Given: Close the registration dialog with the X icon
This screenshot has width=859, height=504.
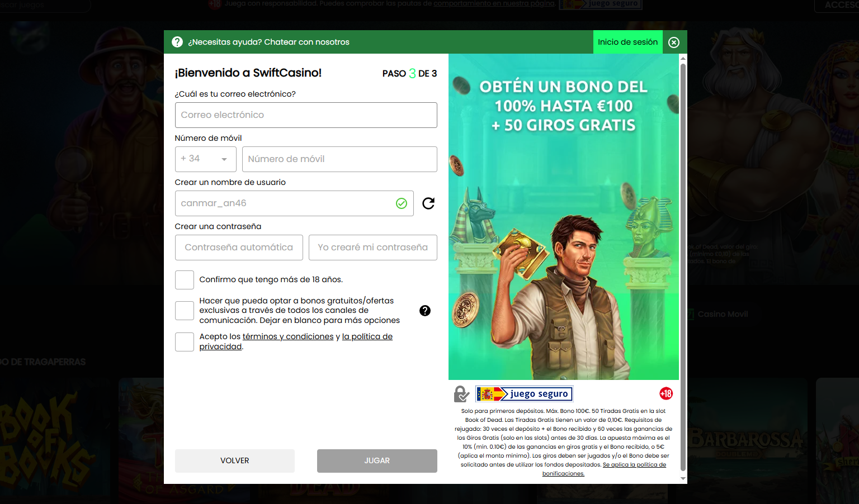Looking at the screenshot, I should point(674,42).
